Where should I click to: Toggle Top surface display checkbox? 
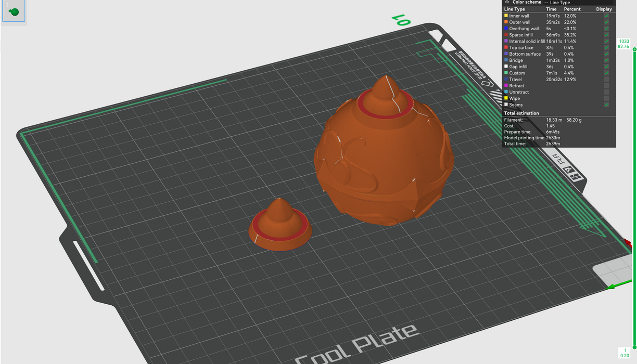pos(606,48)
